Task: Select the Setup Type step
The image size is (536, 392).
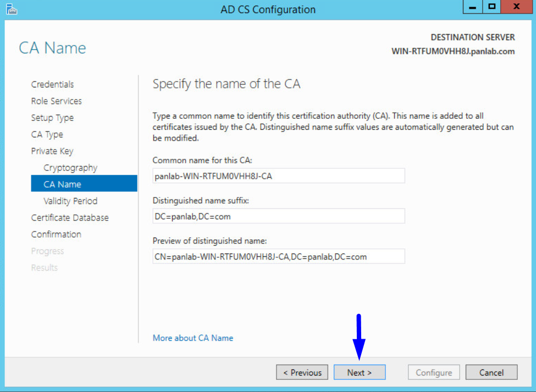Action: [x=52, y=118]
